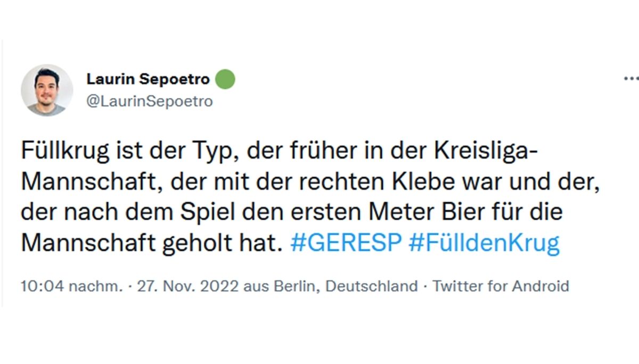This screenshot has height=364, width=639.
Task: Select the display name Laurin Sepoetro
Action: (148, 78)
